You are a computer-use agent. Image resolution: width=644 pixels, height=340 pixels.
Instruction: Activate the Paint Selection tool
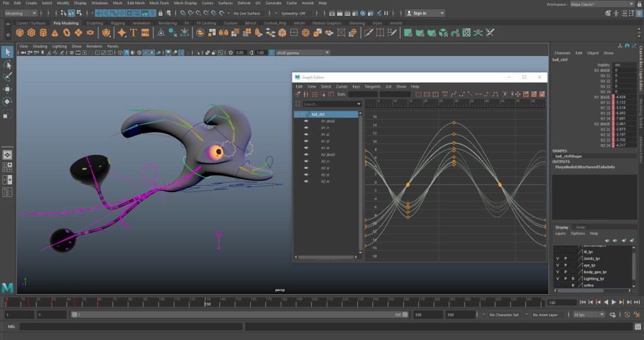tap(8, 77)
